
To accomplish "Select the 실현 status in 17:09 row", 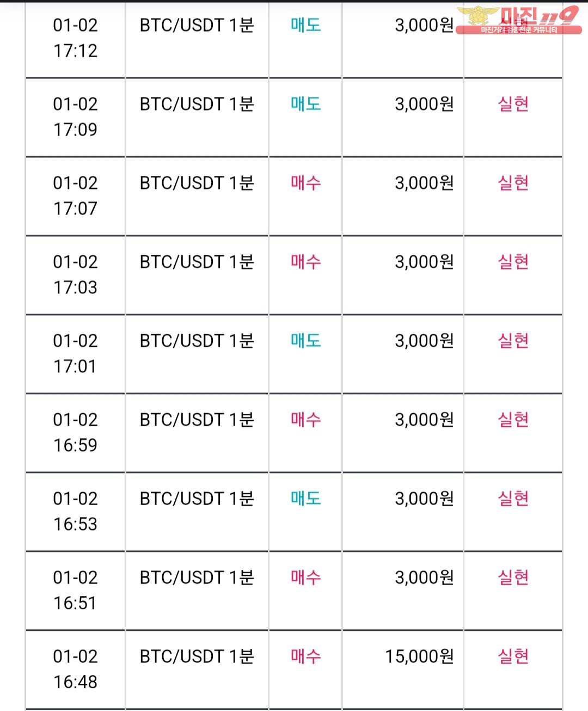I will [x=513, y=104].
